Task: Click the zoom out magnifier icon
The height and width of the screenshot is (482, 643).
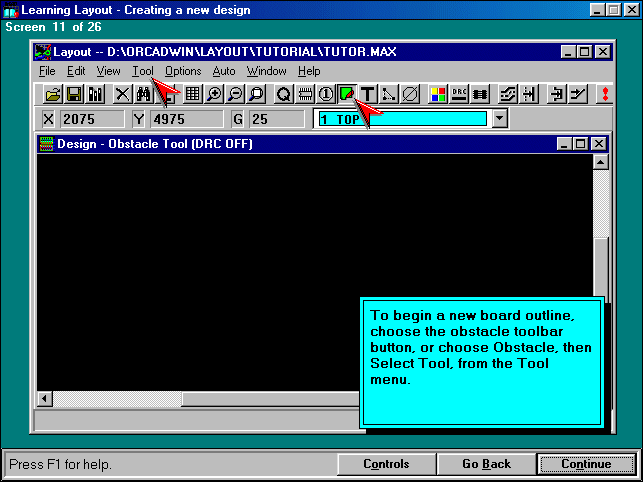Action: point(235,94)
